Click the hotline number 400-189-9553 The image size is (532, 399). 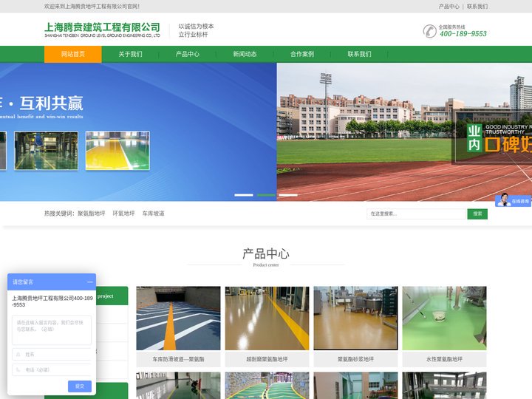click(463, 33)
